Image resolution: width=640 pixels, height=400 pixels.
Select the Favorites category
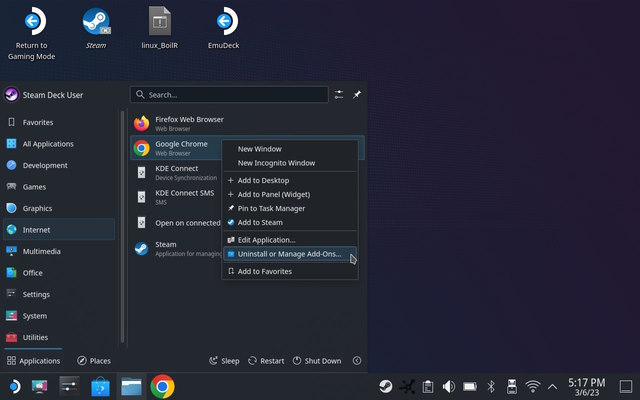(x=59, y=122)
